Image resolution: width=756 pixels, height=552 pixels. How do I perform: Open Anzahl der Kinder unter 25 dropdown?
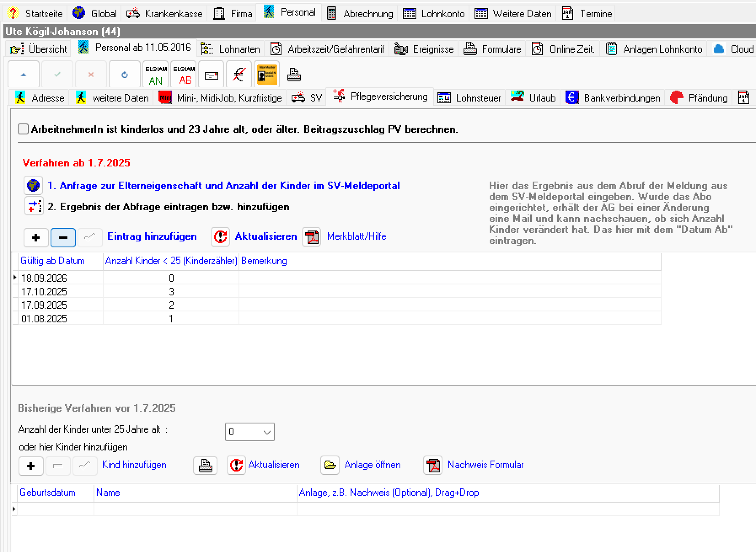tap(249, 432)
